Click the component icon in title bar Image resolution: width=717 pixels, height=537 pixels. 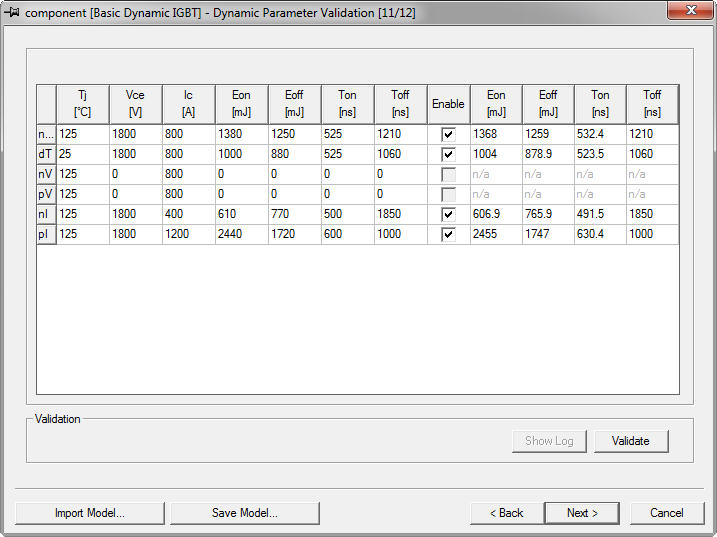14,11
